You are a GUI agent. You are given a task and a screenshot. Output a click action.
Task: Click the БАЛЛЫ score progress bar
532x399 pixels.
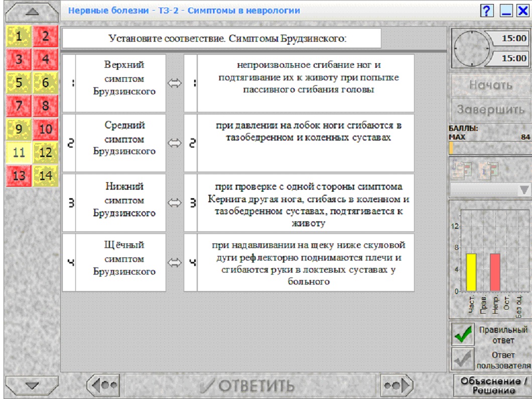pyautogui.click(x=490, y=148)
